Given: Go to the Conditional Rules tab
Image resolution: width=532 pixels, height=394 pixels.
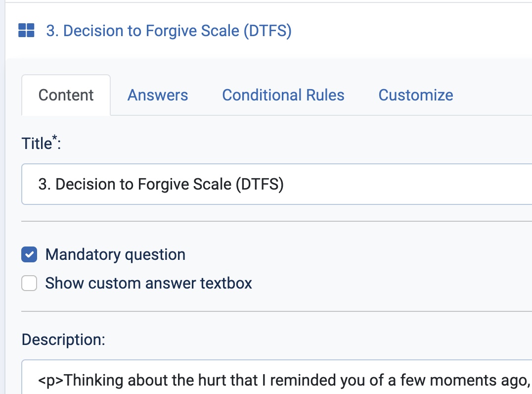Looking at the screenshot, I should (x=283, y=95).
